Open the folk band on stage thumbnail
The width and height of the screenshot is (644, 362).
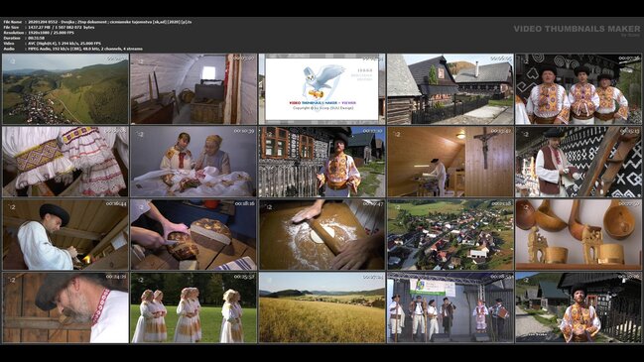pos(451,307)
